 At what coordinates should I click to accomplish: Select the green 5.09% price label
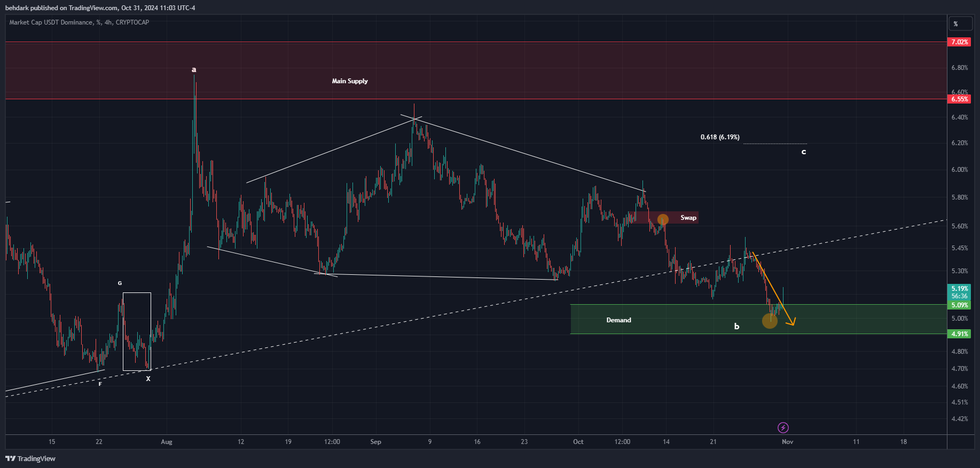[959, 305]
